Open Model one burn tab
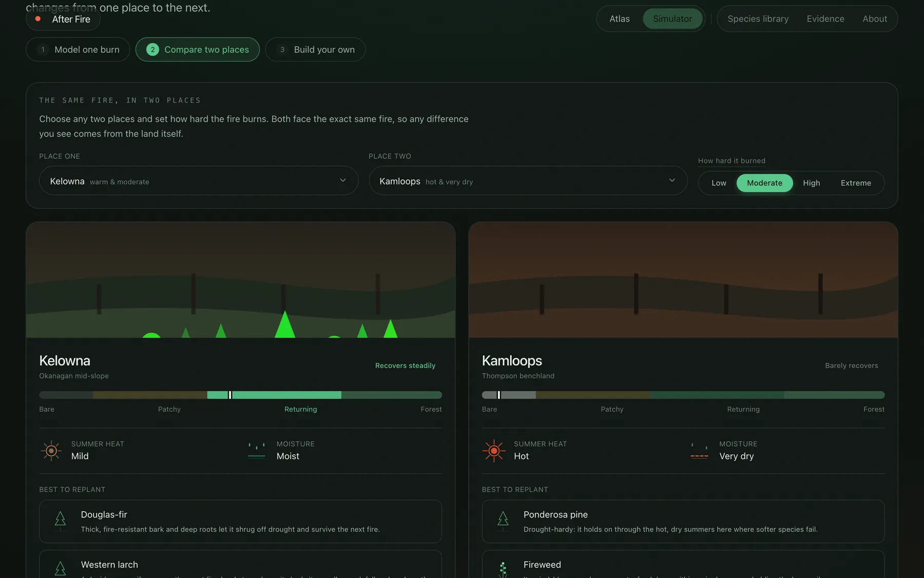This screenshot has height=578, width=924. point(78,49)
